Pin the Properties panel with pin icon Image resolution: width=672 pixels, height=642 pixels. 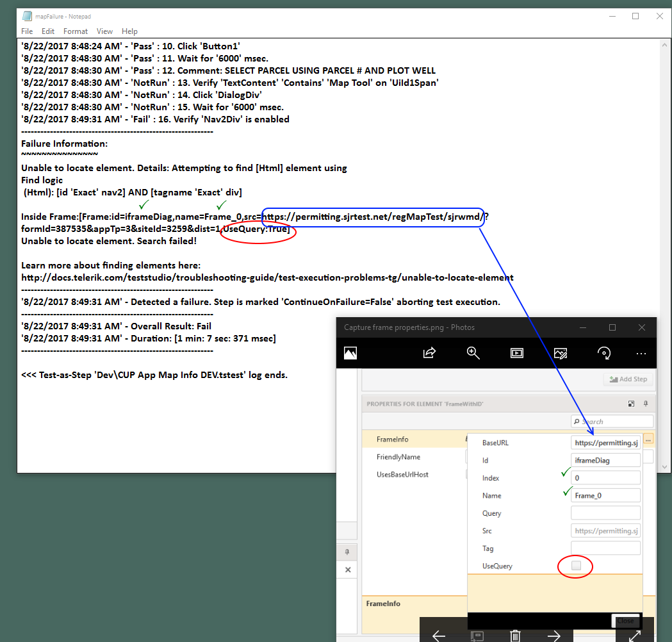[x=646, y=404]
